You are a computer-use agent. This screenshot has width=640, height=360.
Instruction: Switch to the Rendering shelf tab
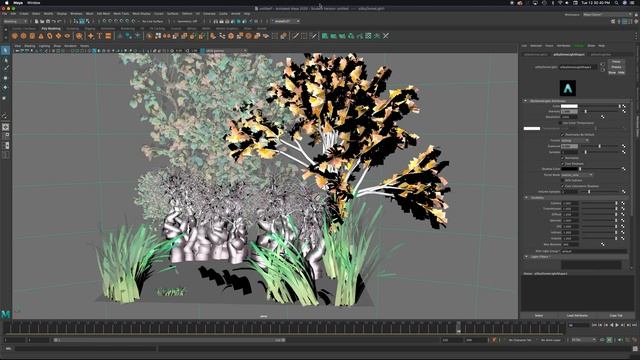point(127,29)
